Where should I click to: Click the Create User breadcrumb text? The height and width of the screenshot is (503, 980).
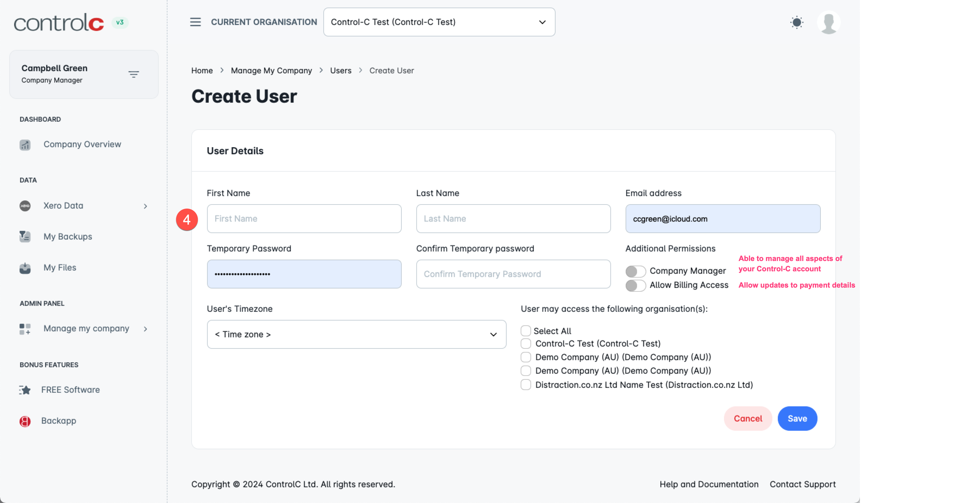[391, 71]
